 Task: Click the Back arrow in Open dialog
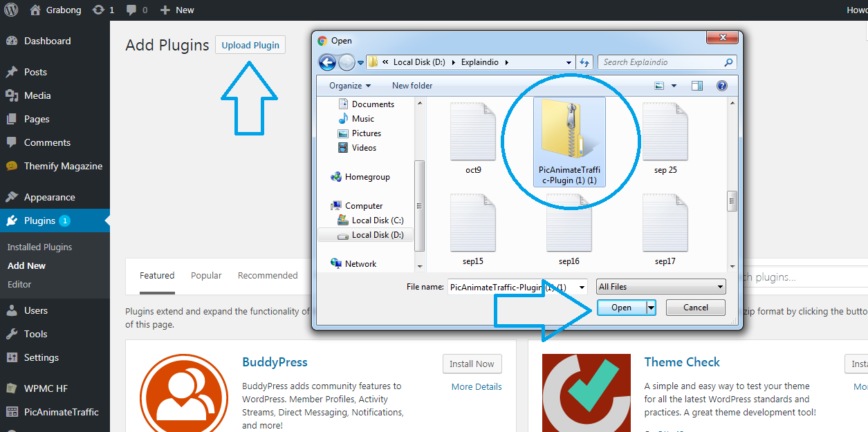pos(327,62)
